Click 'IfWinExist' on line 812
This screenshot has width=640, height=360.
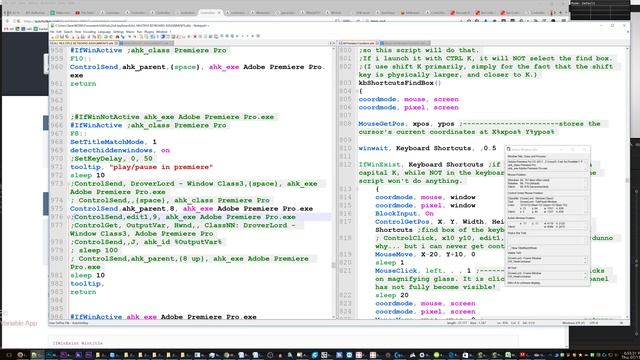[379, 164]
